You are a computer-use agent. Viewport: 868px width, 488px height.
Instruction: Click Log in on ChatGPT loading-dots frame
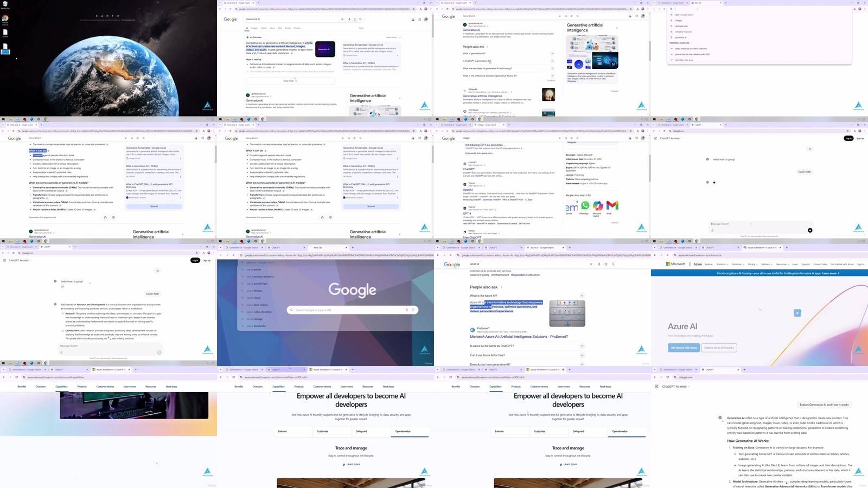(x=848, y=138)
